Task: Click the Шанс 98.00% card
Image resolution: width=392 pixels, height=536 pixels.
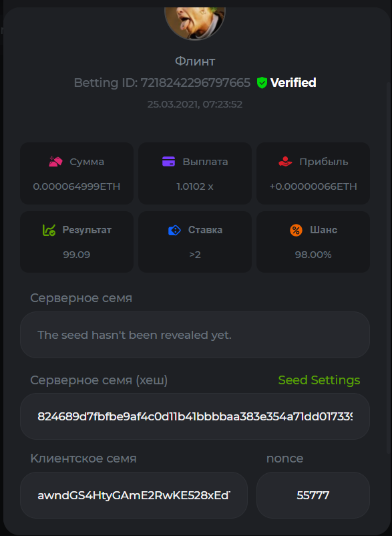Action: [313, 242]
